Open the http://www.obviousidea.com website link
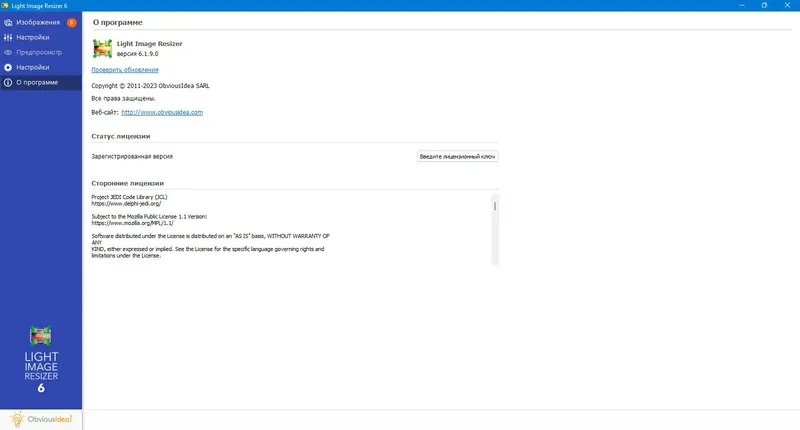 click(x=162, y=112)
